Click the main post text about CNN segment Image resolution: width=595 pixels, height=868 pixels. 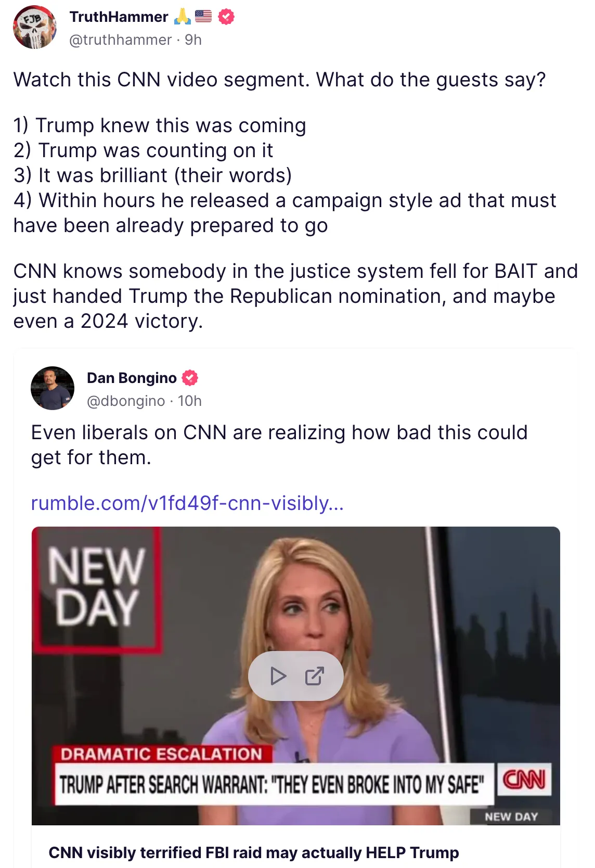click(295, 200)
